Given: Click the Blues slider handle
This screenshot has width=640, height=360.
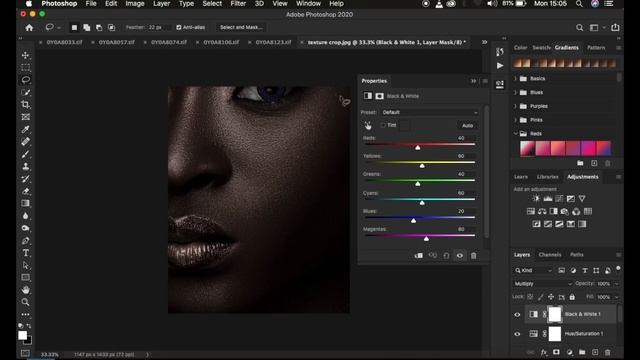Looking at the screenshot, I should tap(413, 220).
